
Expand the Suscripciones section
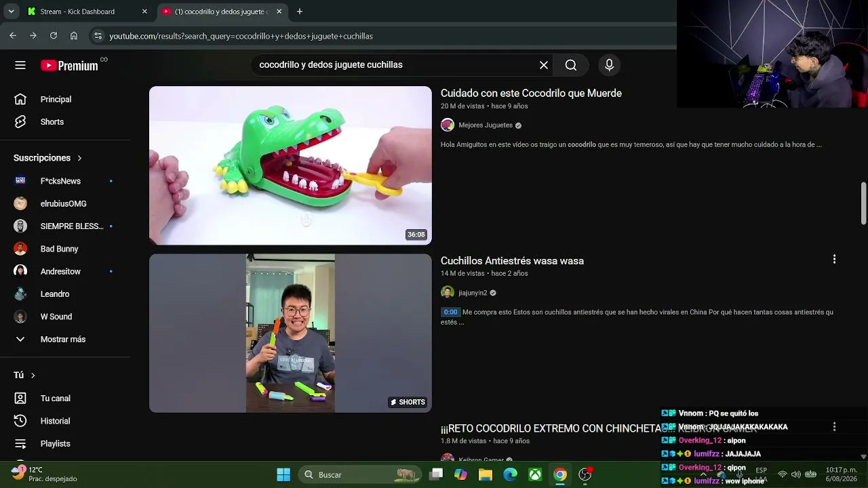[x=47, y=158]
